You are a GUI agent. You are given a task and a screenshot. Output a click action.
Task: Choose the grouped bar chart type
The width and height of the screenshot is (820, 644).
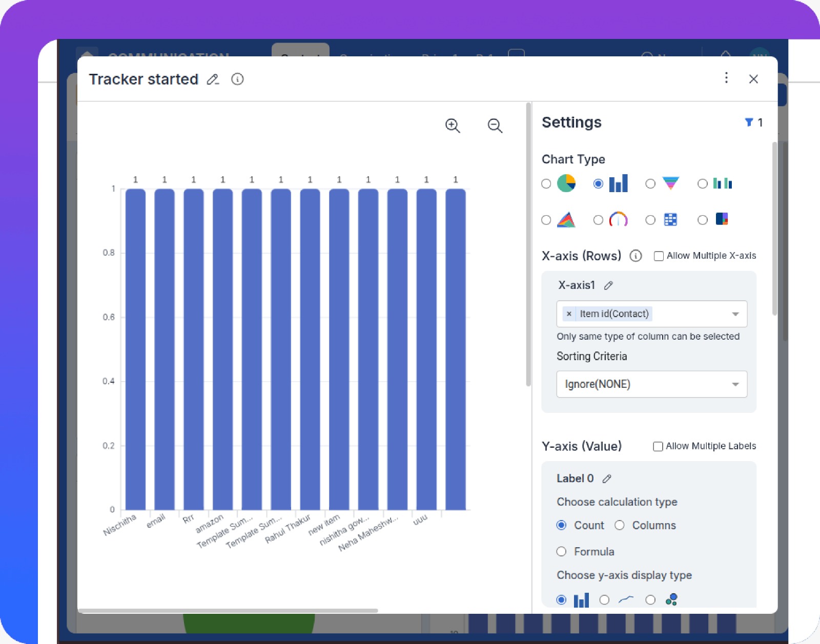click(702, 183)
